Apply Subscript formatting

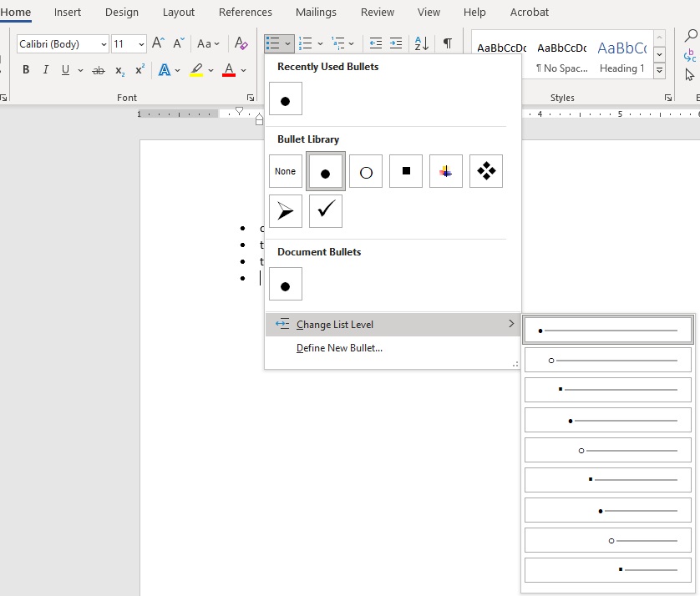tap(119, 70)
